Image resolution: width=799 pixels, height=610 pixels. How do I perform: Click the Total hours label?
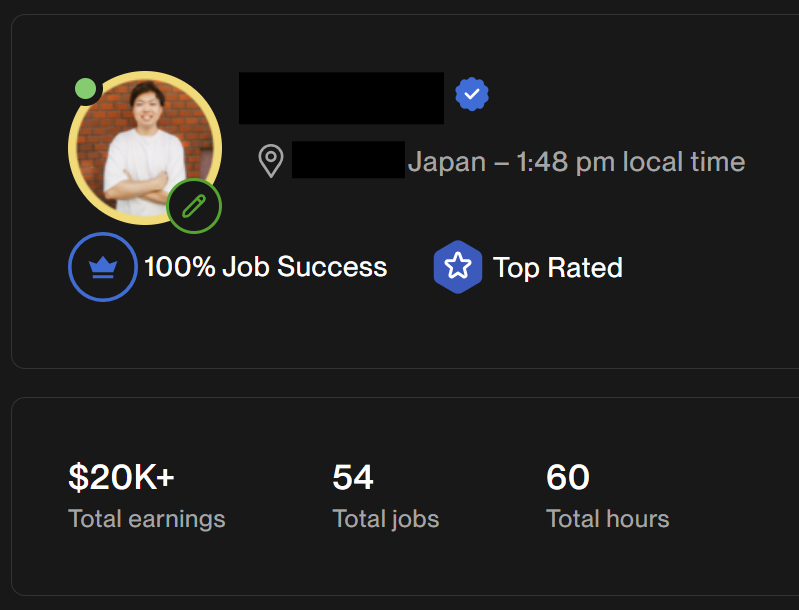pos(607,519)
